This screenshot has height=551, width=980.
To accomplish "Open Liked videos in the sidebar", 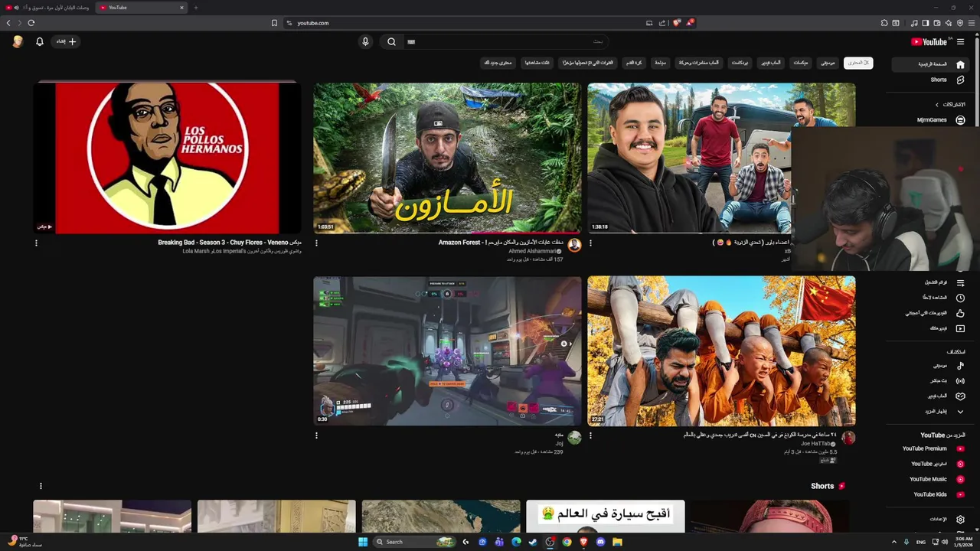I will [x=932, y=313].
